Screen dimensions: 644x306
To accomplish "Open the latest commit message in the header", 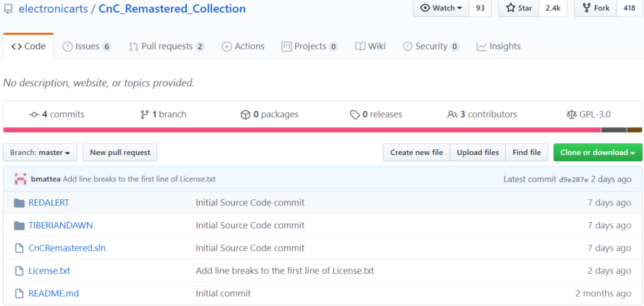I will tap(139, 179).
